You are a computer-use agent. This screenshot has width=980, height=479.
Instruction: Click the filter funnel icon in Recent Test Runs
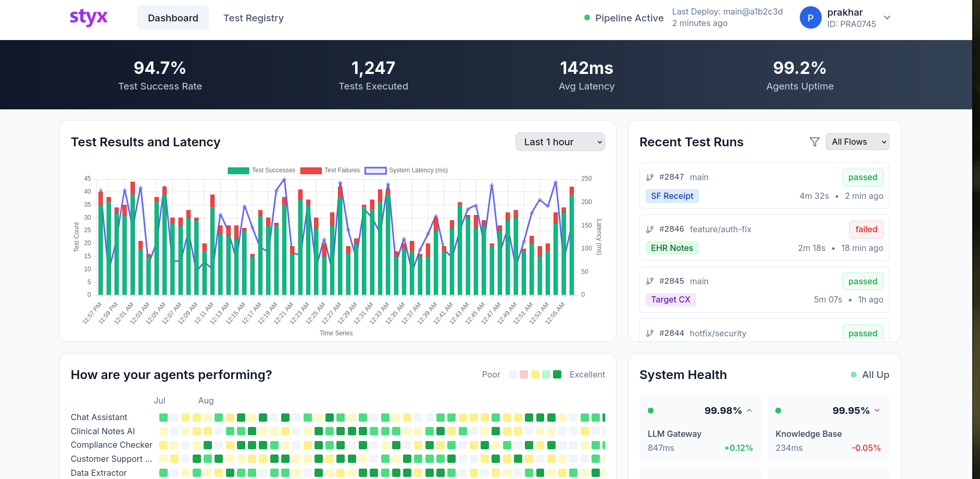tap(815, 142)
